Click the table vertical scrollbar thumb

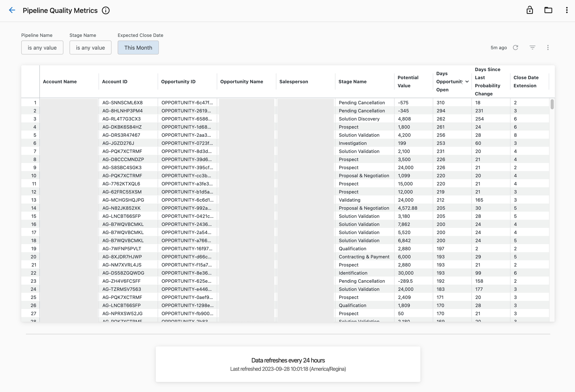click(552, 104)
